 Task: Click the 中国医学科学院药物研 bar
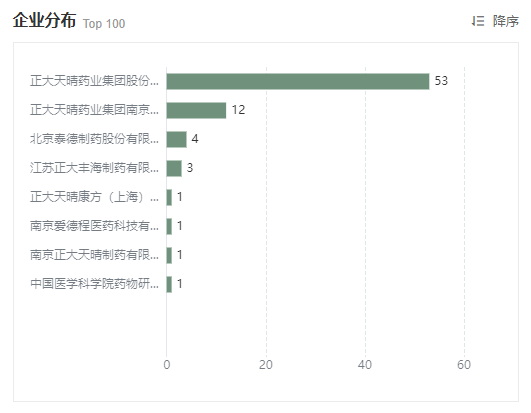(169, 284)
